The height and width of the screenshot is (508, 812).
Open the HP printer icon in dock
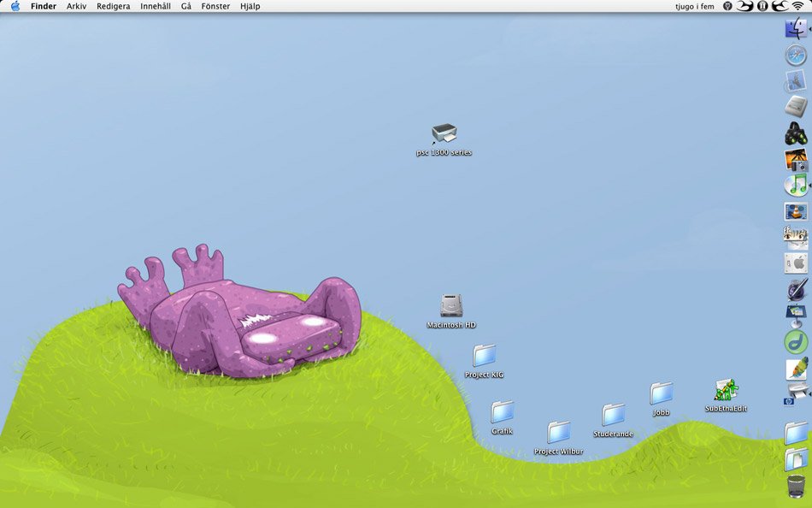point(796,394)
